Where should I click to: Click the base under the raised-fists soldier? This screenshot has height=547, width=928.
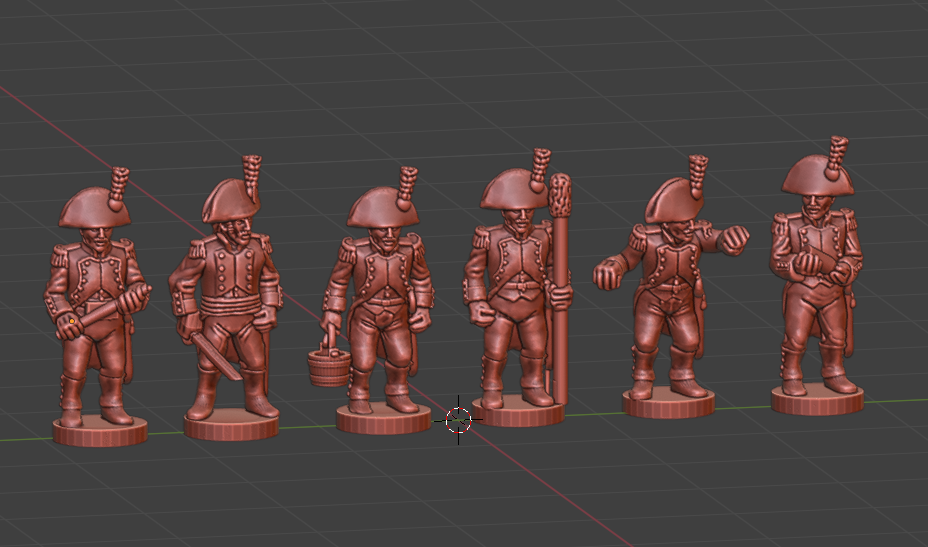point(668,403)
